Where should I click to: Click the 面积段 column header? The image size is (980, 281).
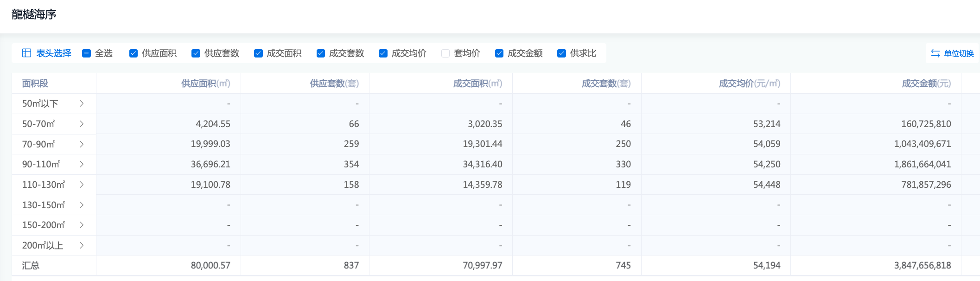[x=35, y=83]
